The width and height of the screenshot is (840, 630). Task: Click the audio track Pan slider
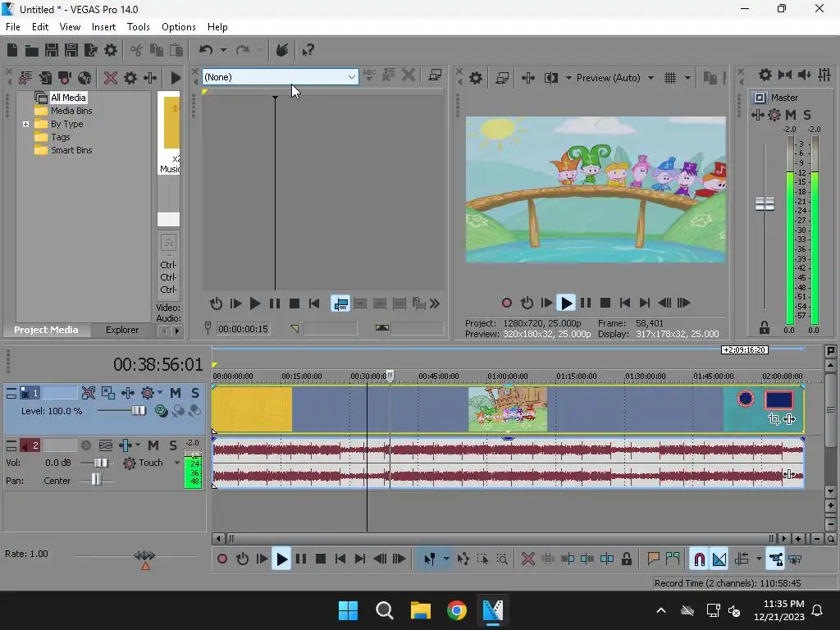click(x=96, y=481)
